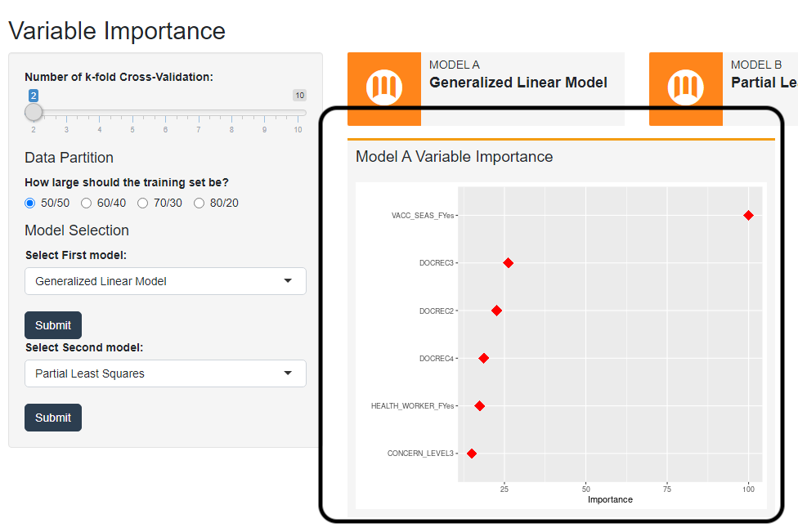Click the Generalized Linear Model title

[518, 83]
